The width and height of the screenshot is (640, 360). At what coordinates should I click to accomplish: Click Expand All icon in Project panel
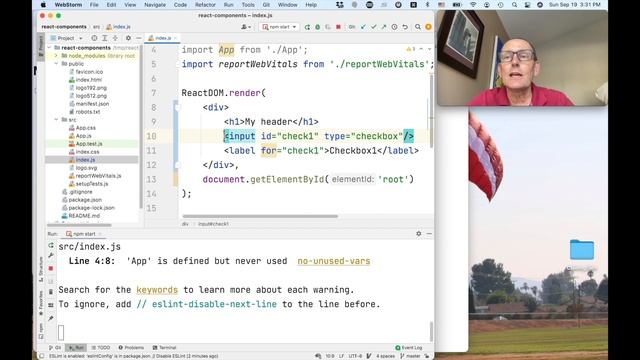point(104,38)
